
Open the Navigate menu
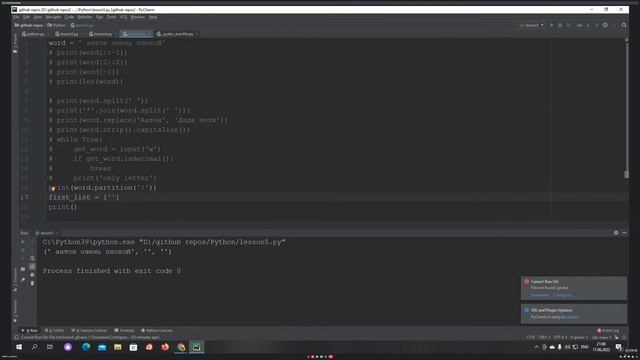[x=53, y=17]
